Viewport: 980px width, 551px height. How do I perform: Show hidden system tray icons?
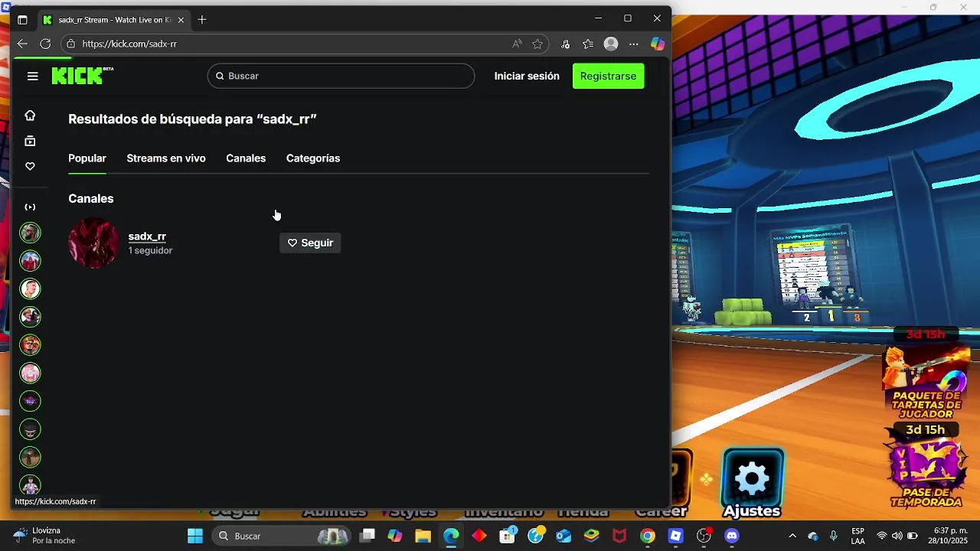pyautogui.click(x=792, y=536)
